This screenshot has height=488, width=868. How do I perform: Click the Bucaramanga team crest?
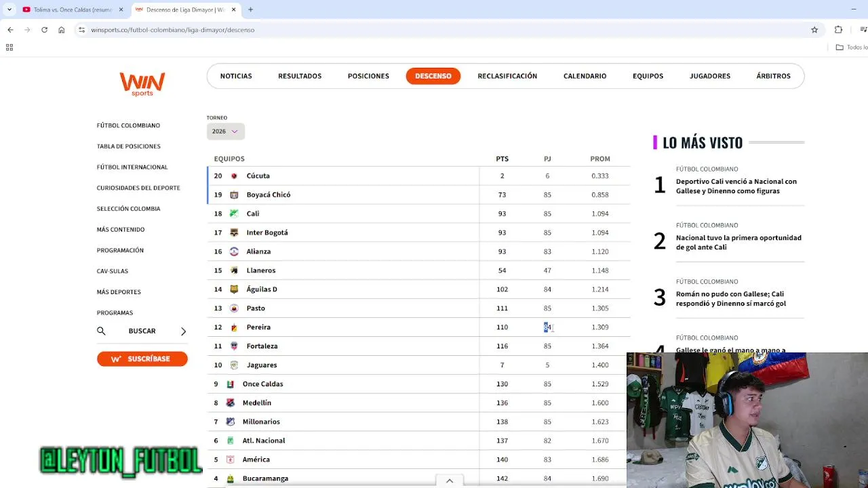tap(230, 479)
